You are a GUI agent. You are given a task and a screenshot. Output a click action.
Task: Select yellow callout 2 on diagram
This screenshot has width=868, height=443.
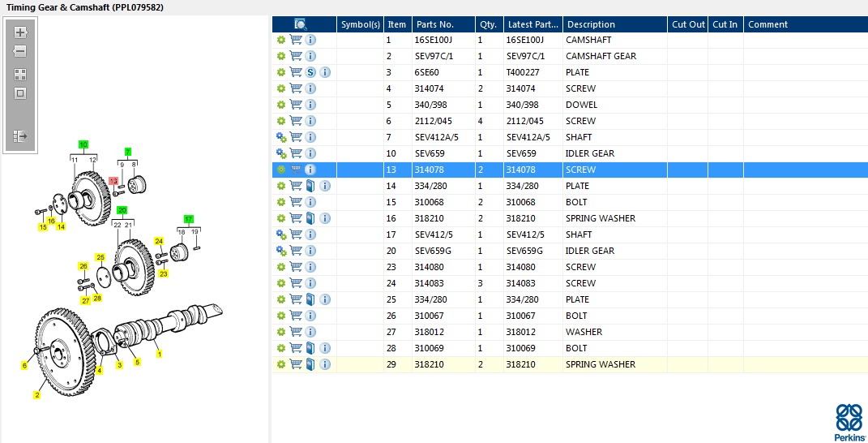(37, 395)
